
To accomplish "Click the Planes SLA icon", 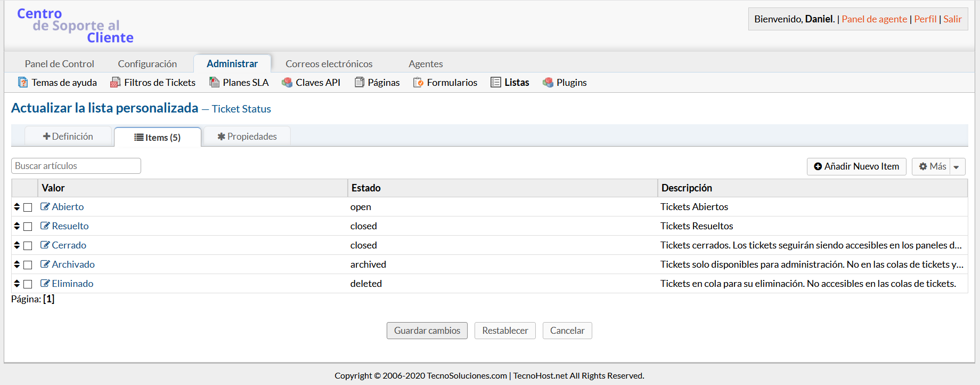I will 214,83.
